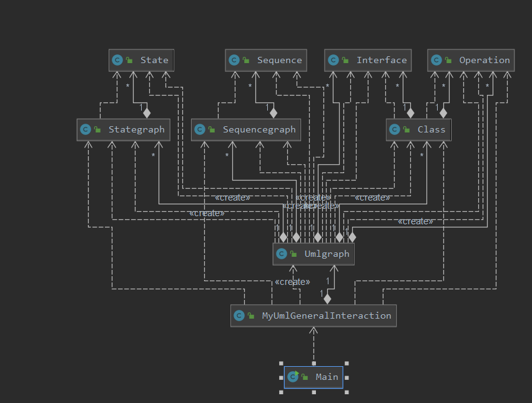This screenshot has width=532, height=403.
Task: Click the composition diamond above Sequencegraph node
Action: point(273,113)
